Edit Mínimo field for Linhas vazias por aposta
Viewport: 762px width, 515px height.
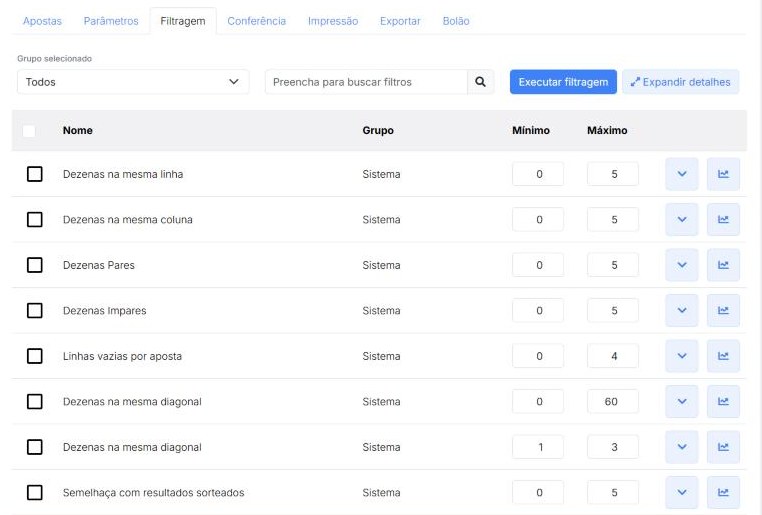pyautogui.click(x=538, y=356)
